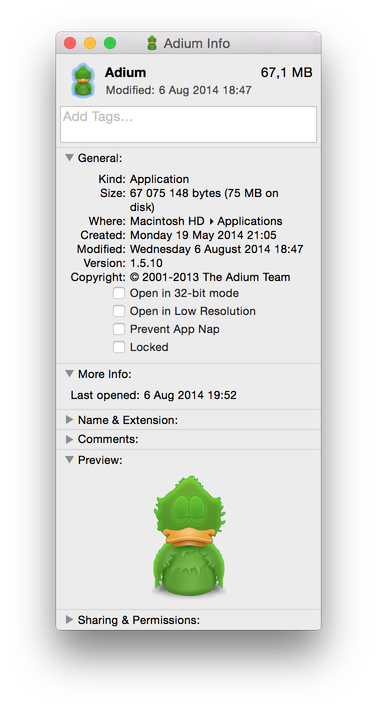Minimize the Adium Info window
The image size is (377, 710).
[x=90, y=43]
